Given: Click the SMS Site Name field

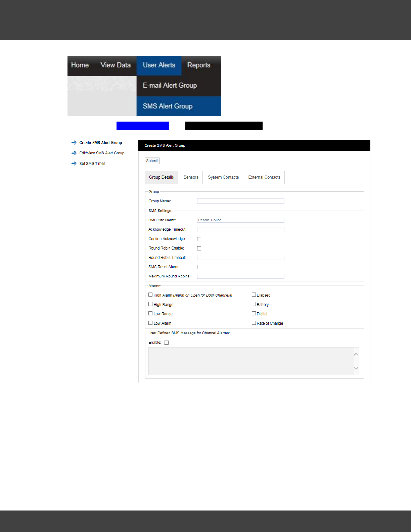Looking at the screenshot, I should (241, 220).
